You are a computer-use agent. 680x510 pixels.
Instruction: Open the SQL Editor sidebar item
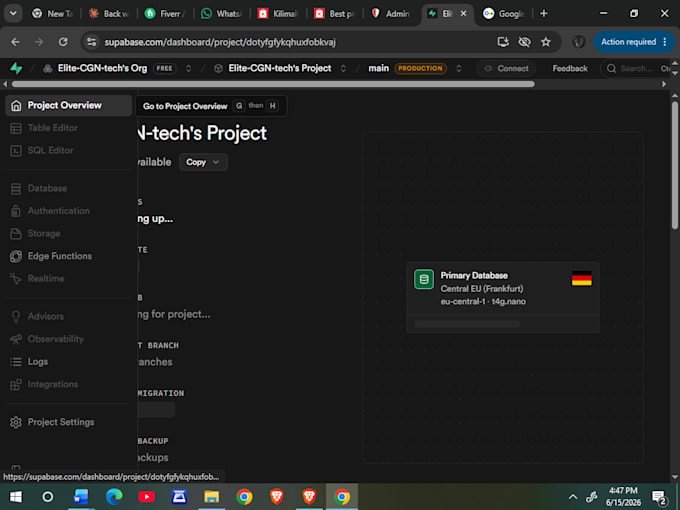[x=69, y=150]
